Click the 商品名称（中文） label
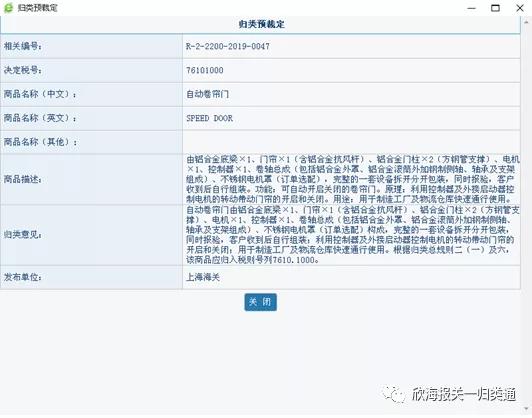This screenshot has width=532, height=418. tap(40, 94)
